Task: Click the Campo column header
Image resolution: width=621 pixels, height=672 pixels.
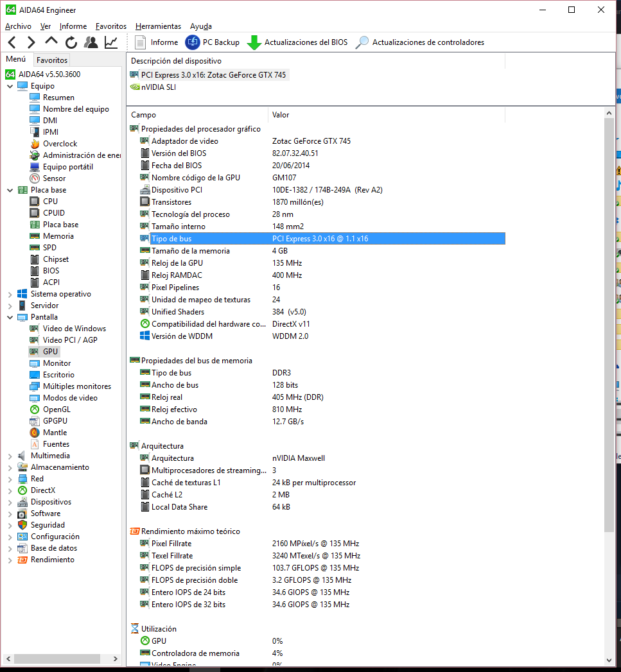Action: pyautogui.click(x=198, y=115)
